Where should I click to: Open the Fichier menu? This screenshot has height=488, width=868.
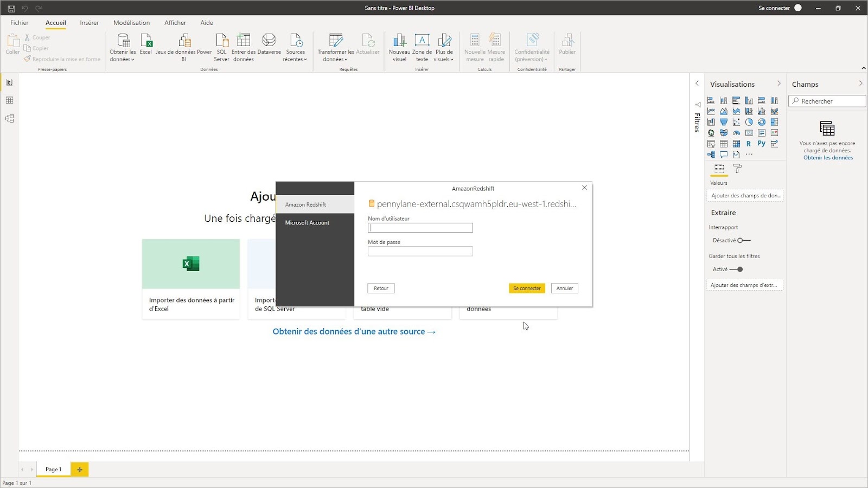coord(19,23)
